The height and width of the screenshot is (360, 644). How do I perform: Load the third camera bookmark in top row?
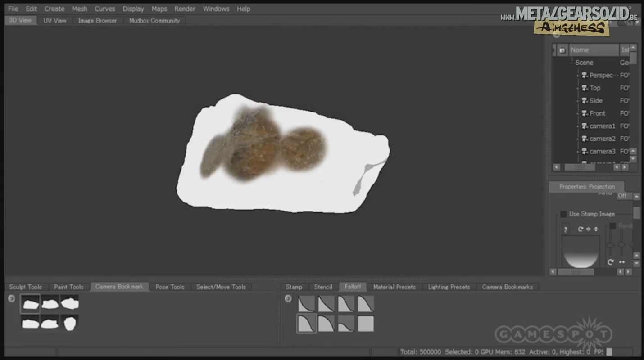pyautogui.click(x=69, y=304)
